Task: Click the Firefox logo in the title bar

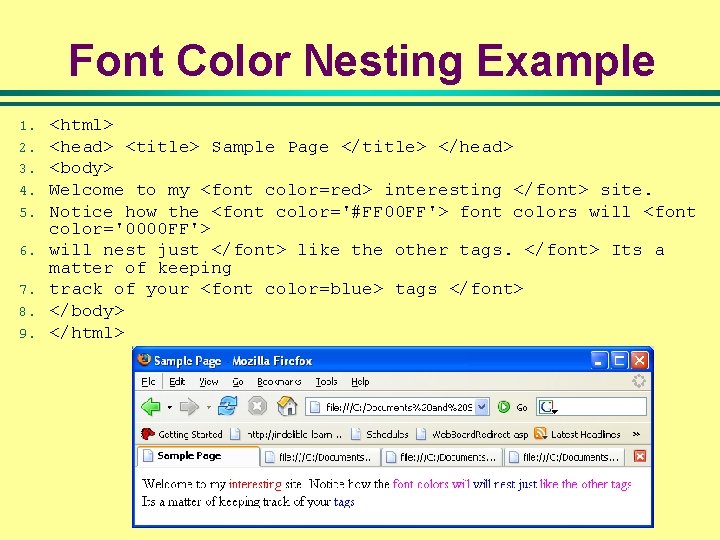Action: (x=144, y=360)
